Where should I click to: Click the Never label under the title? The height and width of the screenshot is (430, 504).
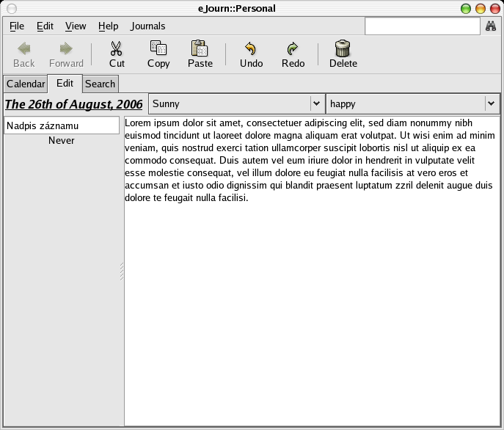click(62, 141)
